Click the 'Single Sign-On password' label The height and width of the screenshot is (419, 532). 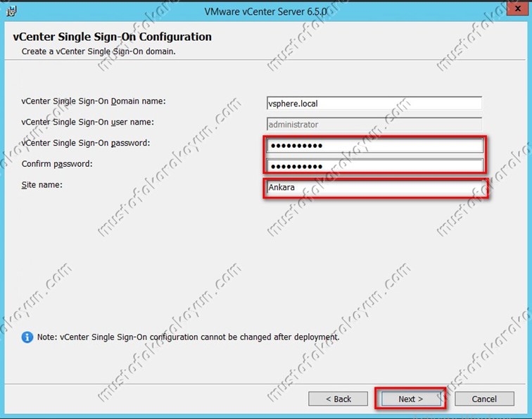[x=86, y=143]
